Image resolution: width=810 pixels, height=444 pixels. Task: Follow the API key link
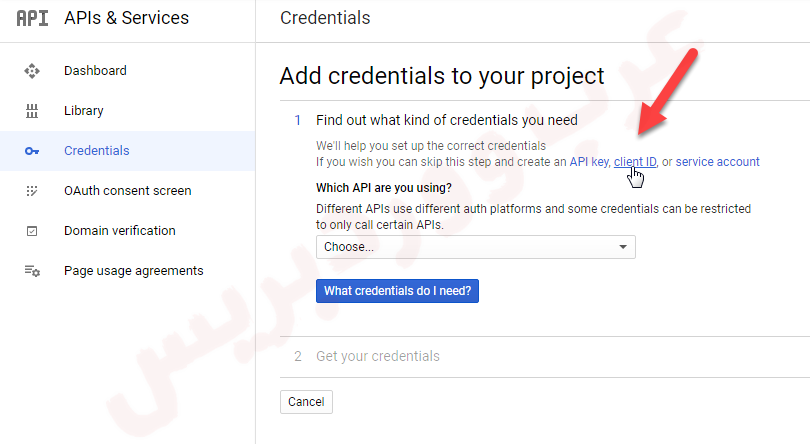pos(588,162)
